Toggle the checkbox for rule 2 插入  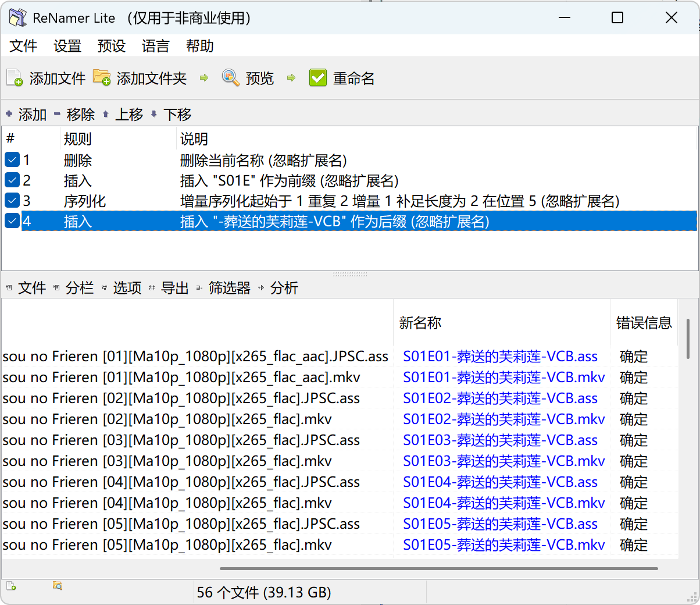12,180
